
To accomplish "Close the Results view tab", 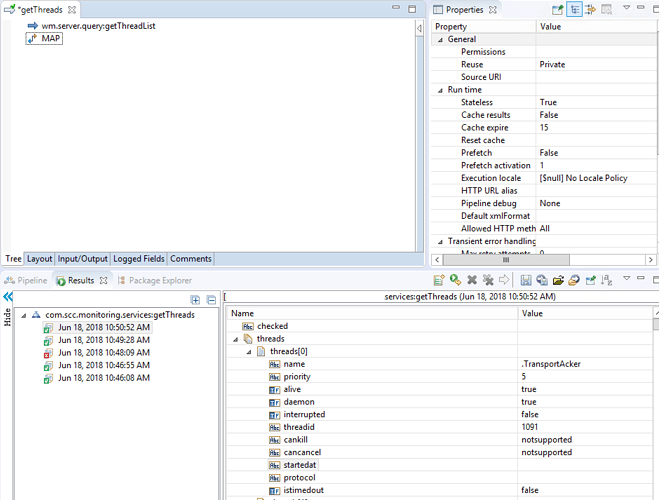I will pos(103,280).
